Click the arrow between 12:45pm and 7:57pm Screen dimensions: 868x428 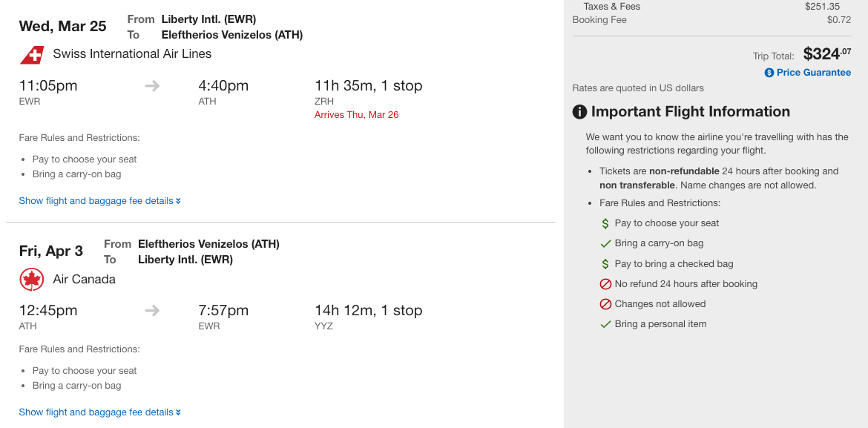152,311
